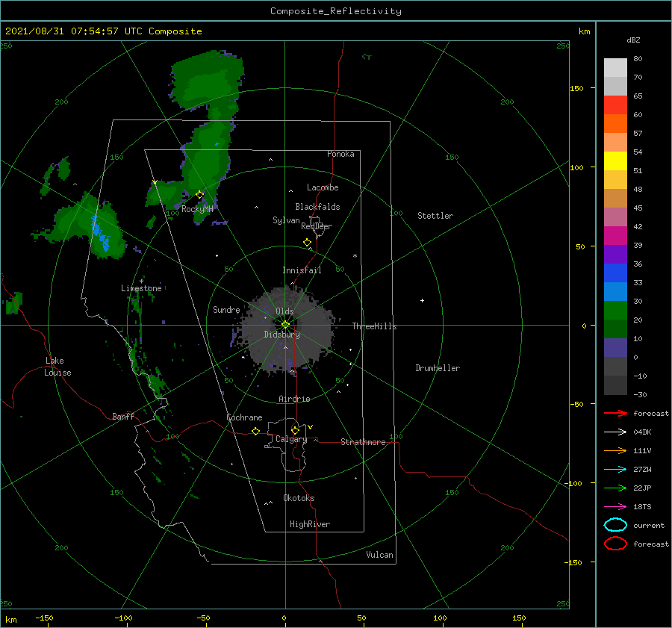Click the Lacombe city label
Viewport: 672px width, 628px height.
(x=323, y=187)
